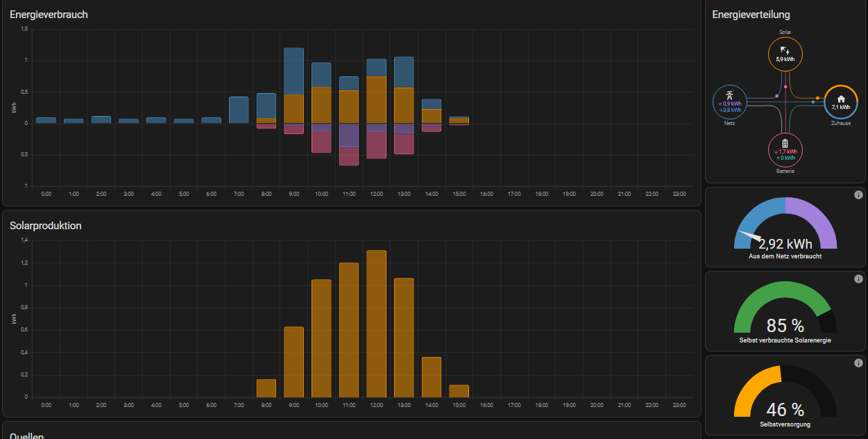Click the Netz transmission tower icon
This screenshot has height=439, width=868.
(x=729, y=94)
